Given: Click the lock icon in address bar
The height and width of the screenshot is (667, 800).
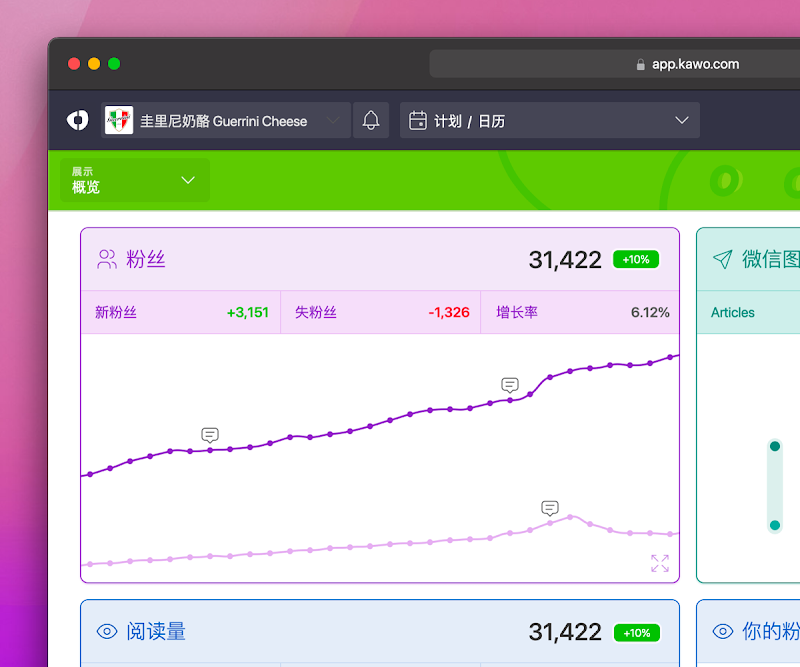Looking at the screenshot, I should click(x=640, y=65).
